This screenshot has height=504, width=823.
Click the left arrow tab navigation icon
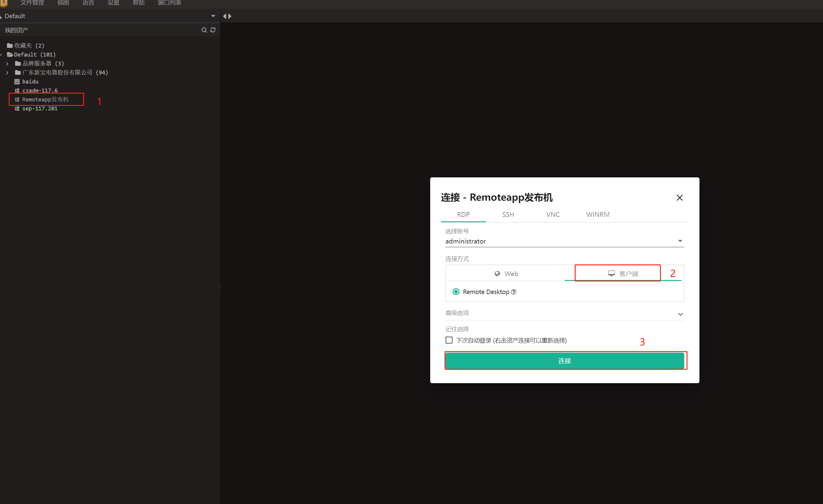[224, 16]
